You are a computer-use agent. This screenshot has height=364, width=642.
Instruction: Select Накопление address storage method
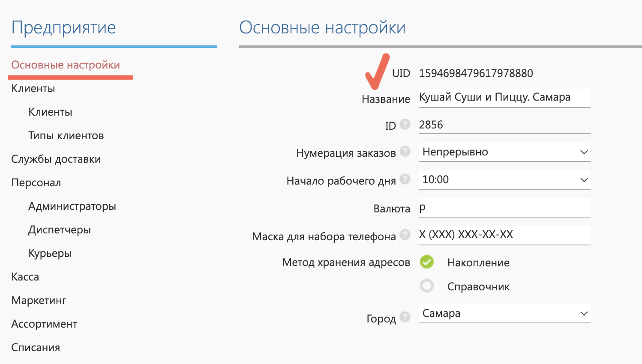pyautogui.click(x=427, y=262)
